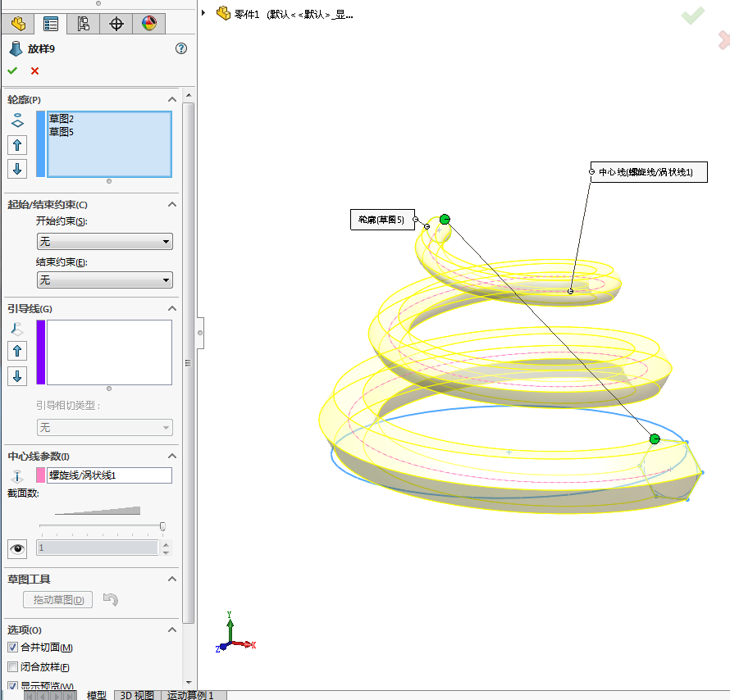Image resolution: width=730 pixels, height=700 pixels.
Task: Collapse the 起始/结束约束(C) section
Action: point(172,204)
